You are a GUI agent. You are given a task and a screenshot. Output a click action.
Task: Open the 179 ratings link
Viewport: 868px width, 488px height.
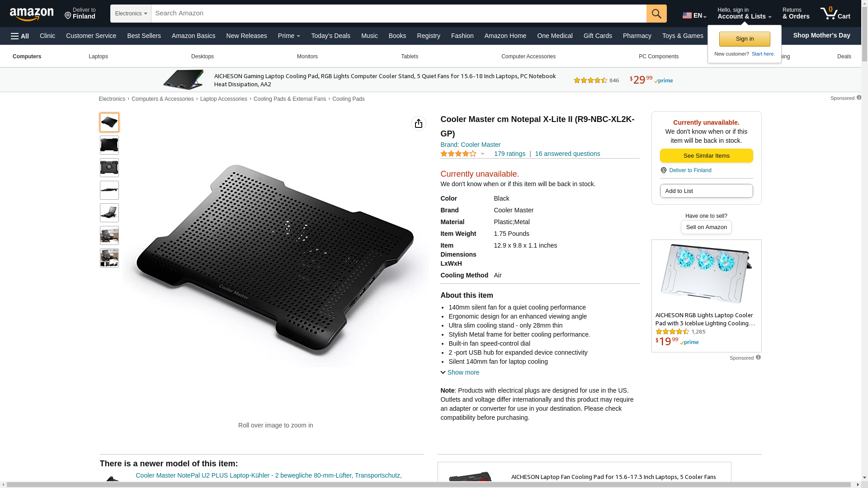[509, 154]
